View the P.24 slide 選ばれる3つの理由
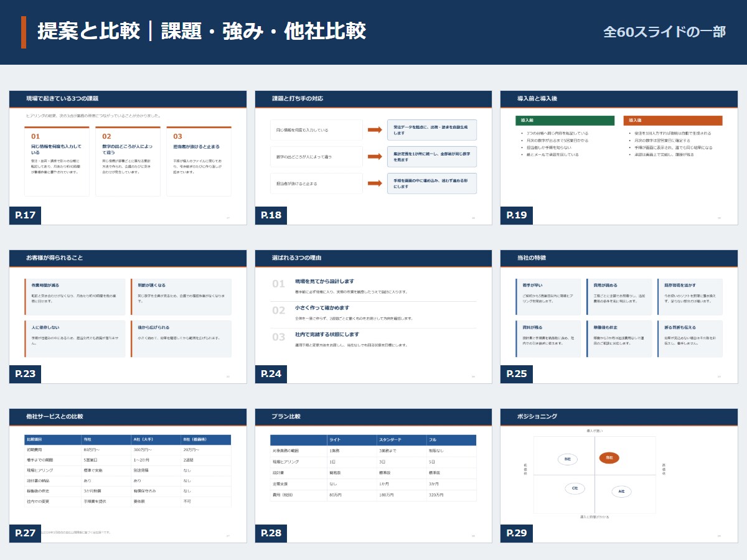This screenshot has height=560, width=747. pos(374,317)
